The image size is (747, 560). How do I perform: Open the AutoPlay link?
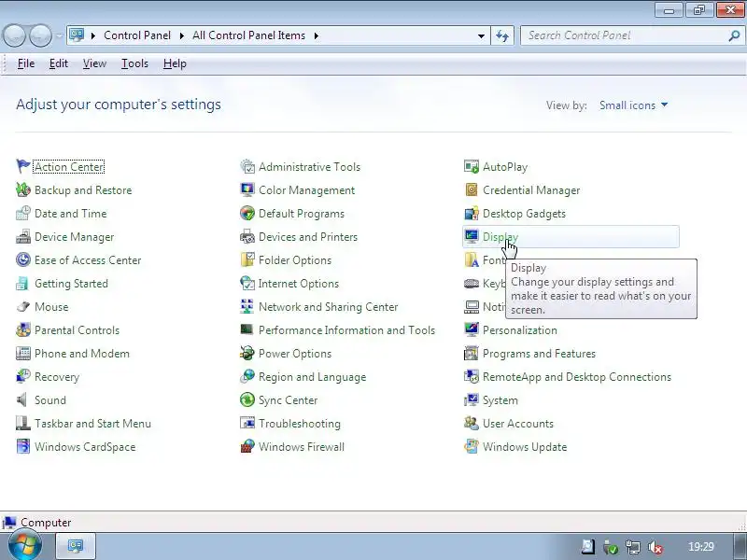pyautogui.click(x=505, y=167)
